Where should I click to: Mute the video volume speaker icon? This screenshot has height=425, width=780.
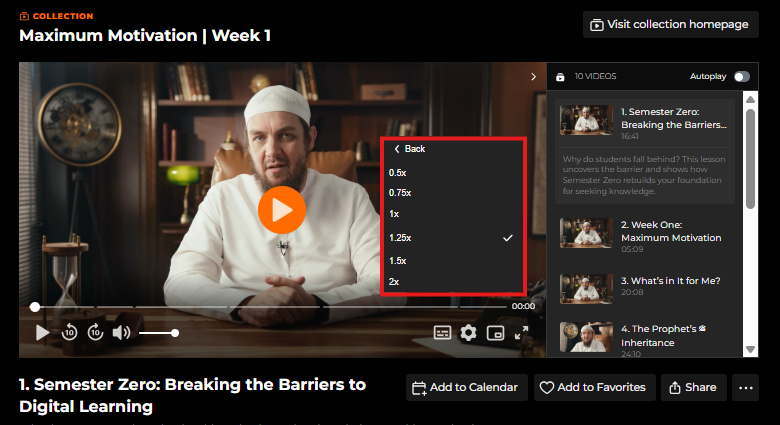pos(121,332)
